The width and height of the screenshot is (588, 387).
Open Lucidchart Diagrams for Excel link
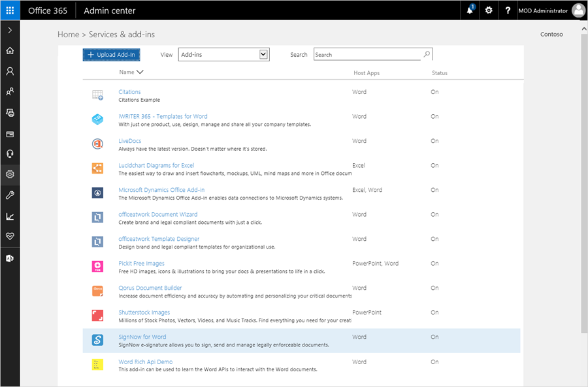tap(156, 166)
